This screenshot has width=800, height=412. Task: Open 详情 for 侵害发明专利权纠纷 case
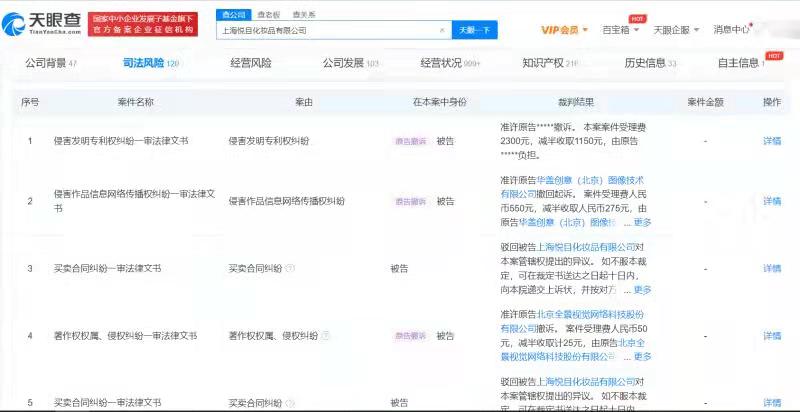coord(772,141)
